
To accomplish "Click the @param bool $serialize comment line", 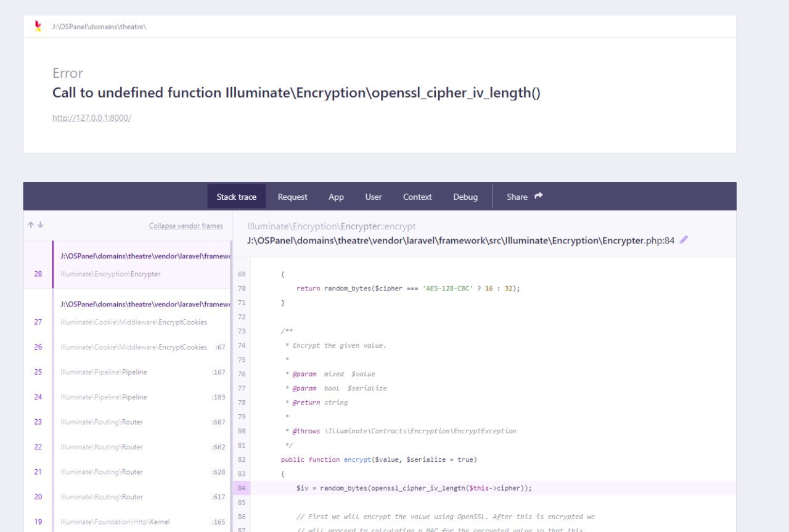I will tap(336, 388).
